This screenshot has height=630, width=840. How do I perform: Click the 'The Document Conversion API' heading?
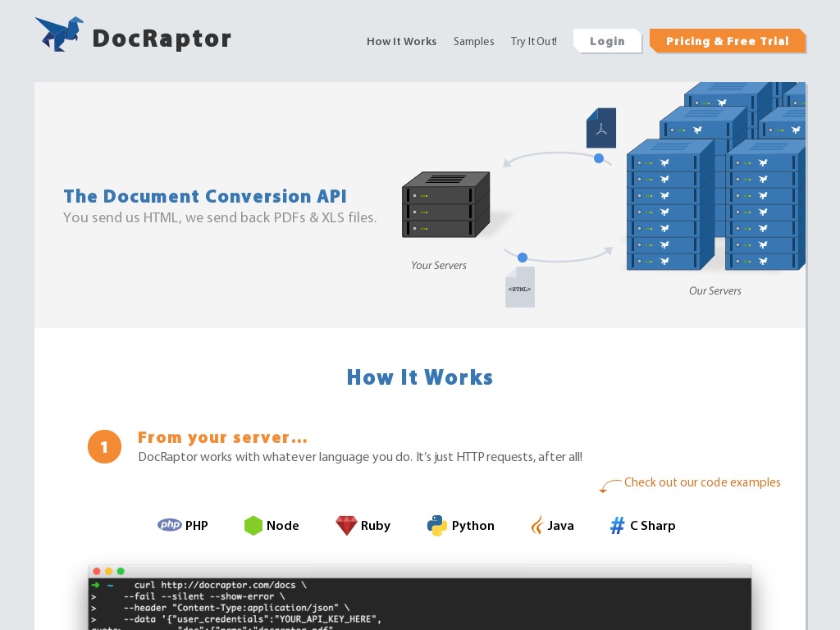[x=205, y=196]
